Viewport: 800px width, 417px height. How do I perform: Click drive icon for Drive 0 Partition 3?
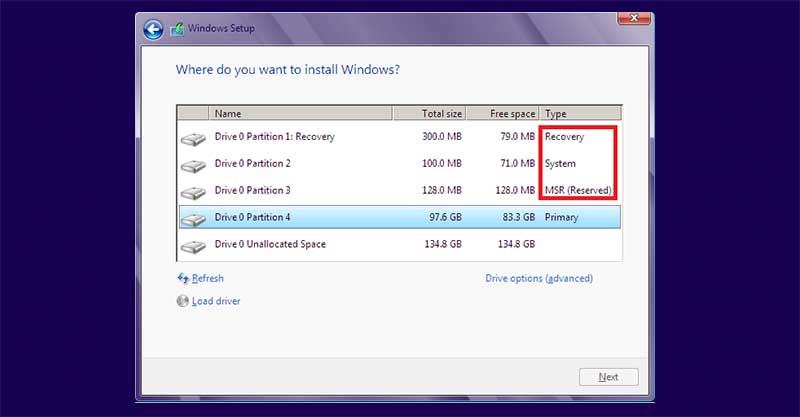pos(193,192)
